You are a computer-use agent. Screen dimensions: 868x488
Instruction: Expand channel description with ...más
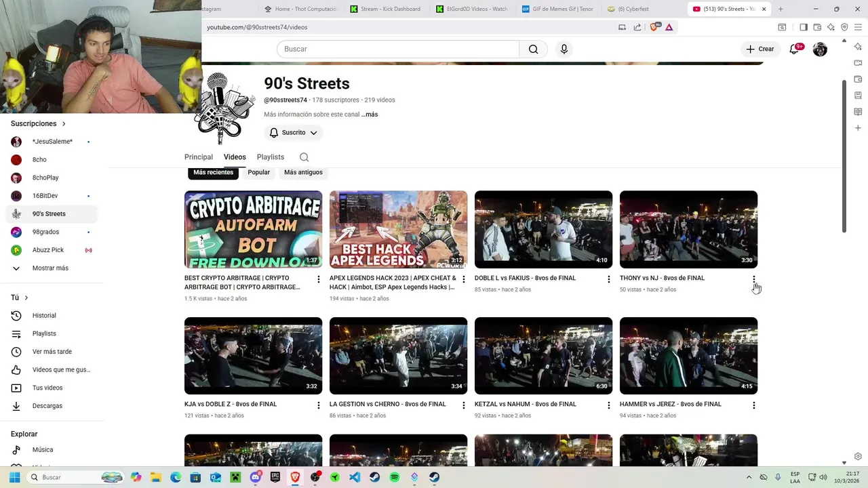(370, 115)
